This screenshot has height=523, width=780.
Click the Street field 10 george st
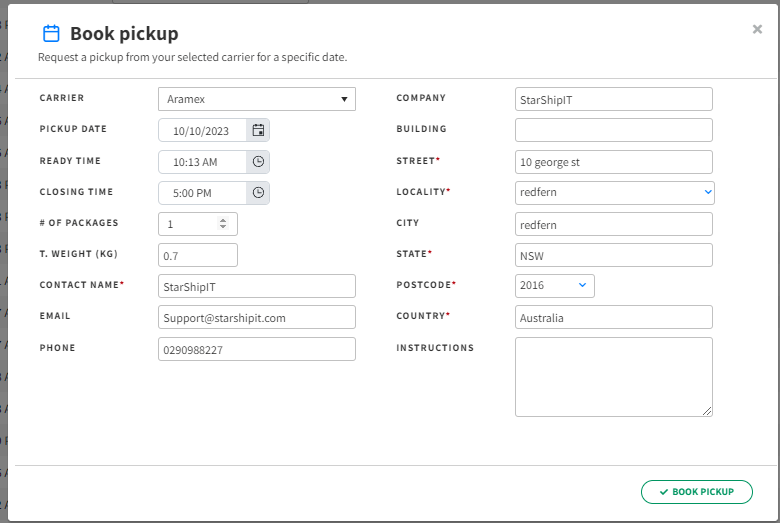pos(614,162)
